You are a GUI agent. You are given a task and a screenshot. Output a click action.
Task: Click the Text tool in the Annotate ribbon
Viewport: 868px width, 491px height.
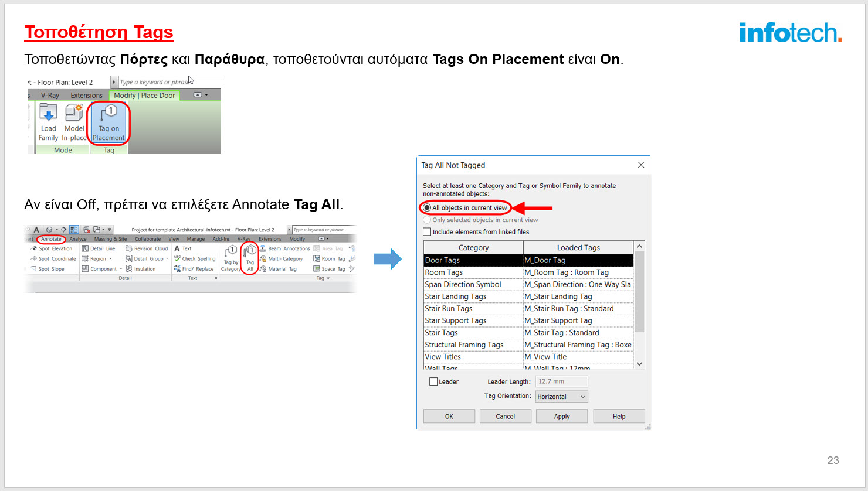pos(183,248)
